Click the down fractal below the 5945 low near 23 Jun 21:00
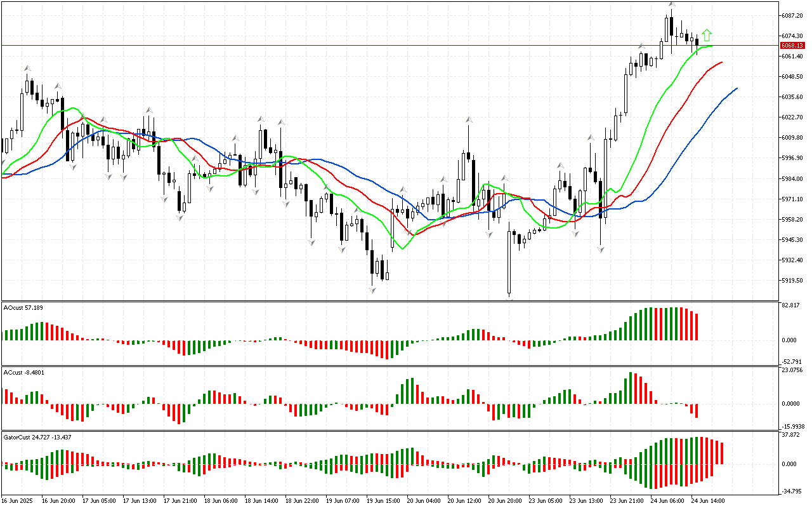 [x=600, y=250]
